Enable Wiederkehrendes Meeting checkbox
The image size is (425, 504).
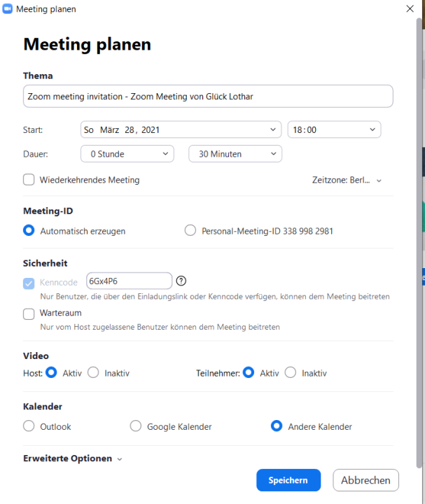[29, 180]
